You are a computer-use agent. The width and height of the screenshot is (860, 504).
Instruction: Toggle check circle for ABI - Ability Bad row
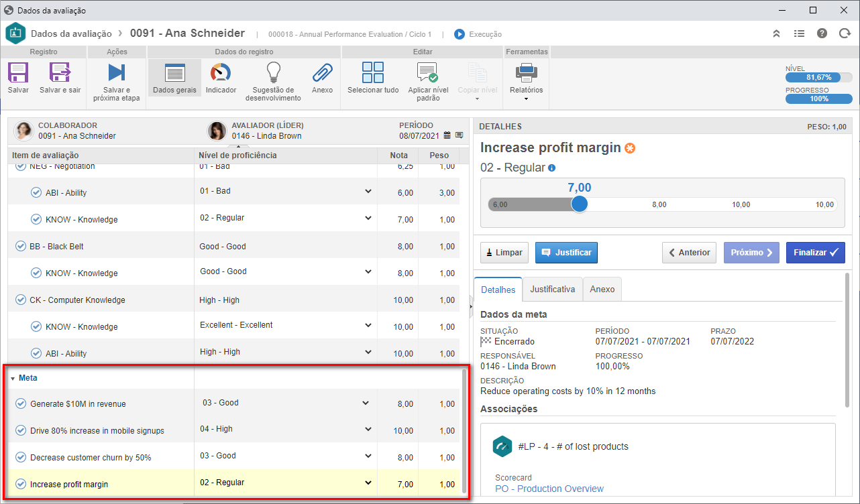coord(36,192)
